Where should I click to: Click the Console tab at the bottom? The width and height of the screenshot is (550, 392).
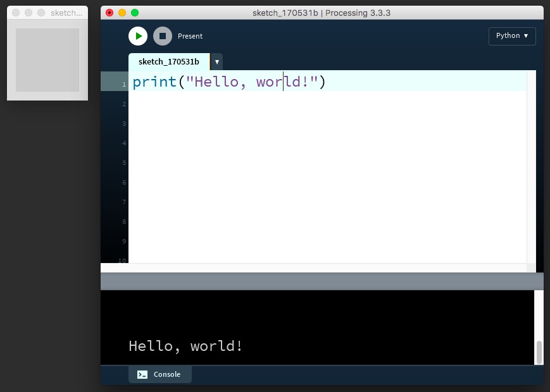(x=160, y=374)
